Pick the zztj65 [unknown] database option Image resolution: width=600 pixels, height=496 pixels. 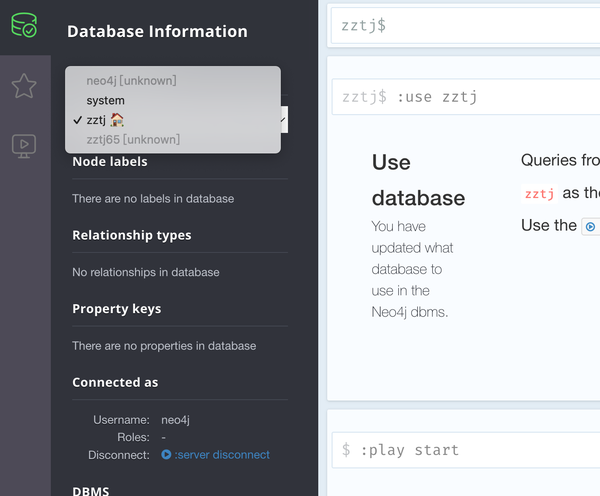coord(129,139)
